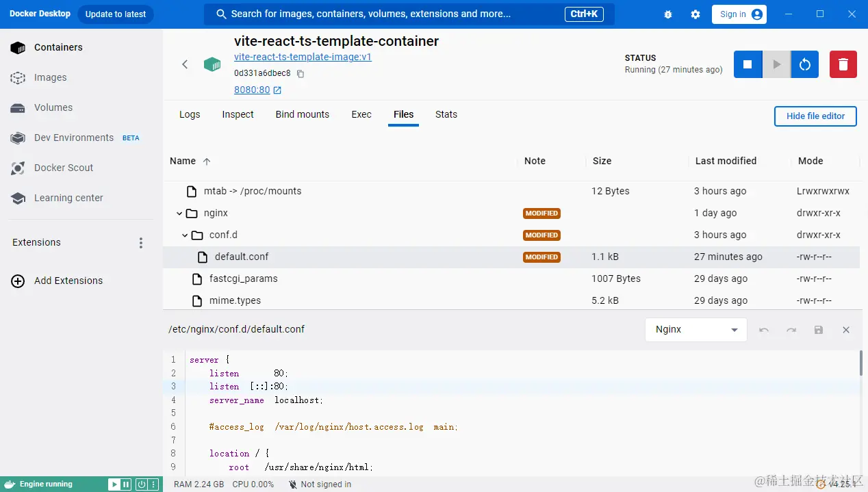Viewport: 868px width, 492px height.
Task: Open the Nginx syntax language dropdown
Action: (x=695, y=330)
